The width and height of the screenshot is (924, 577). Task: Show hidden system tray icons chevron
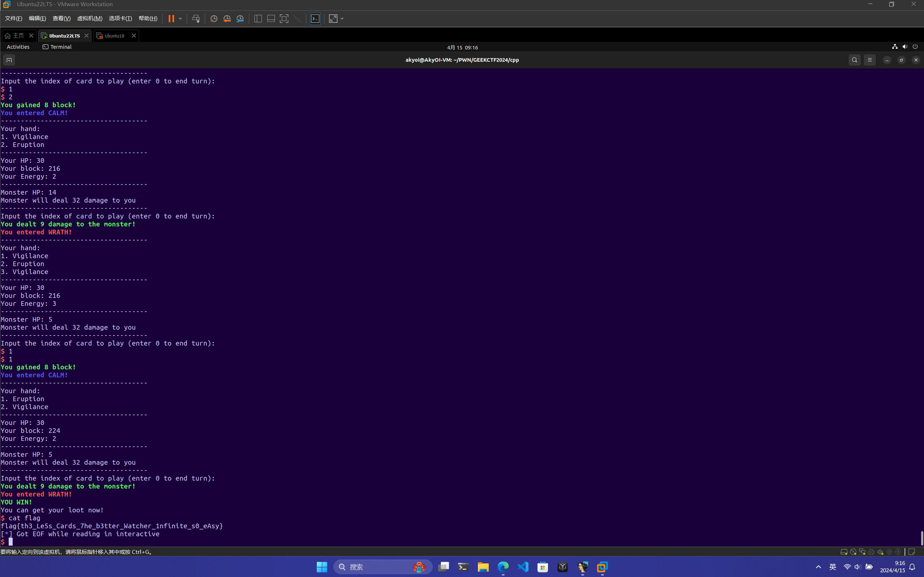coord(818,567)
